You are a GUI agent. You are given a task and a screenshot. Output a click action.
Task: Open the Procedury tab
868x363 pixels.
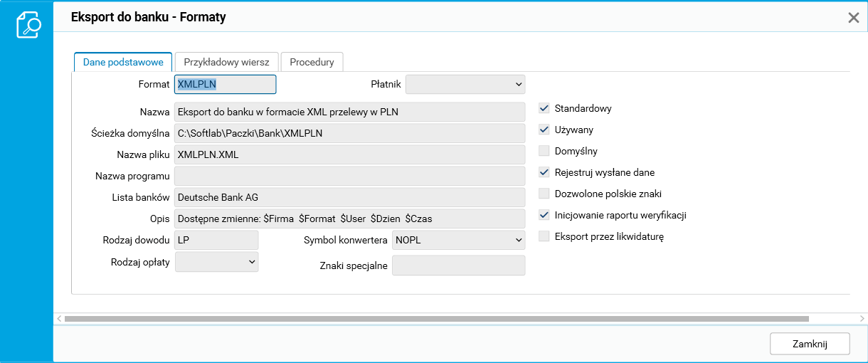(x=312, y=62)
